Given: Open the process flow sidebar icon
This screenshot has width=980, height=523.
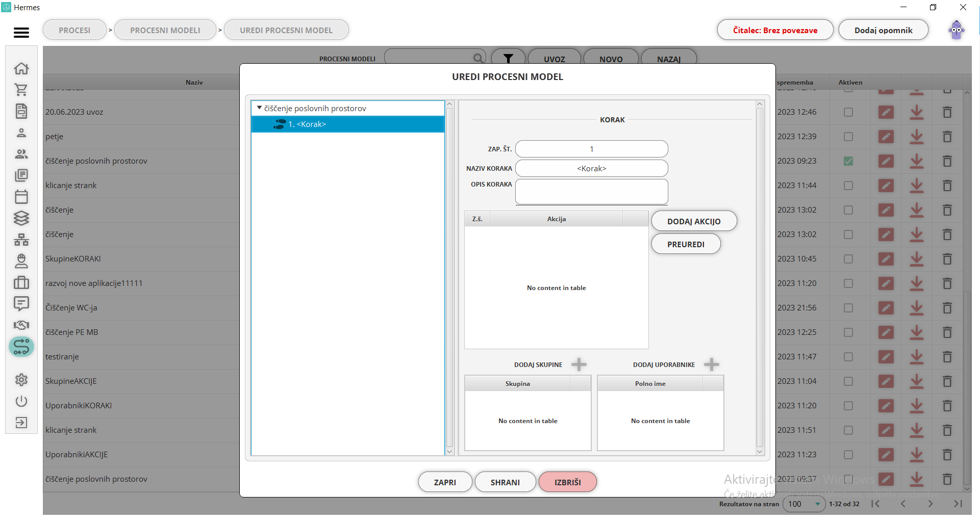Looking at the screenshot, I should tap(21, 347).
